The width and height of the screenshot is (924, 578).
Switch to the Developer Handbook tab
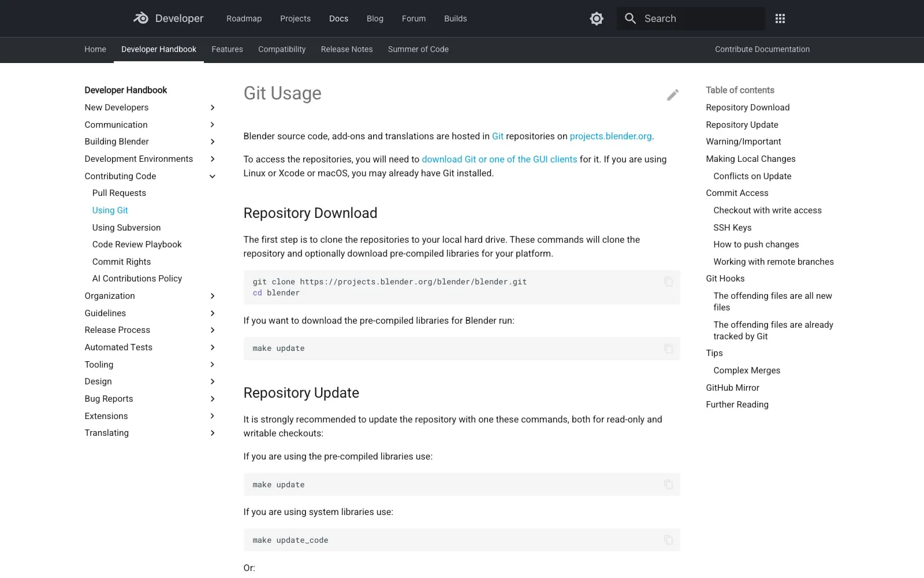(159, 49)
